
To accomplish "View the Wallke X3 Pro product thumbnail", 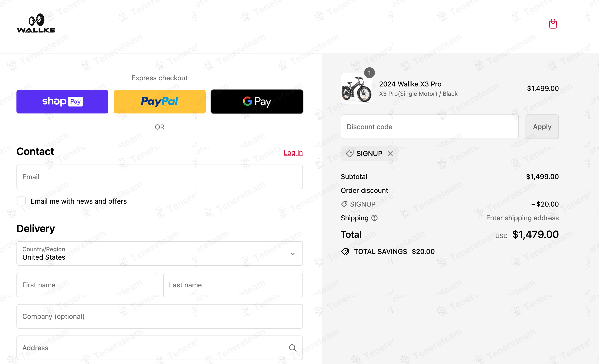I will (x=356, y=88).
